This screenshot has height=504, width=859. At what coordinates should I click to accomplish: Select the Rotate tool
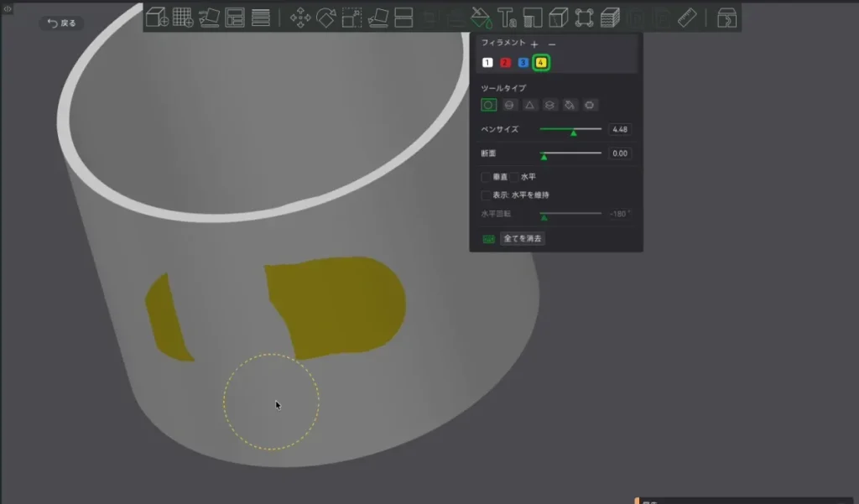point(326,18)
